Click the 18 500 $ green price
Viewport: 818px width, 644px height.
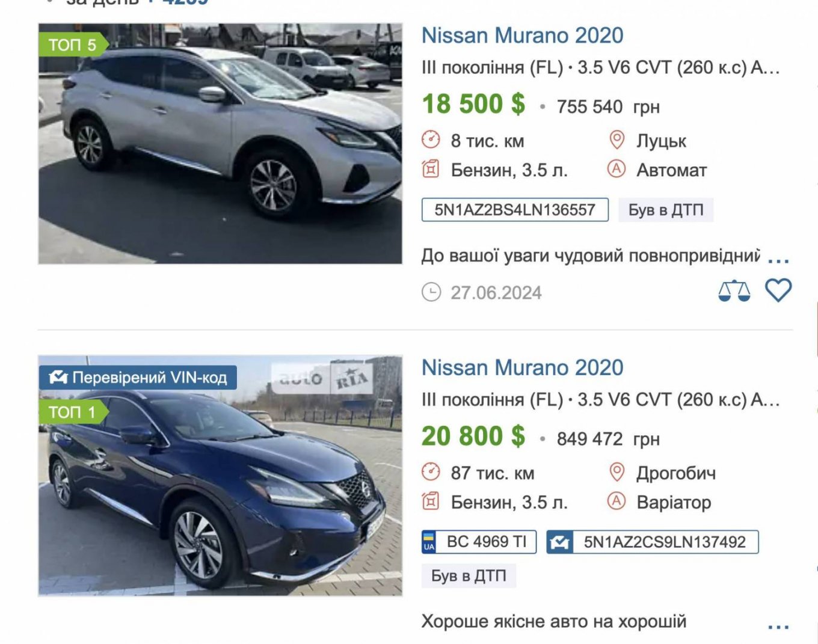pos(472,103)
